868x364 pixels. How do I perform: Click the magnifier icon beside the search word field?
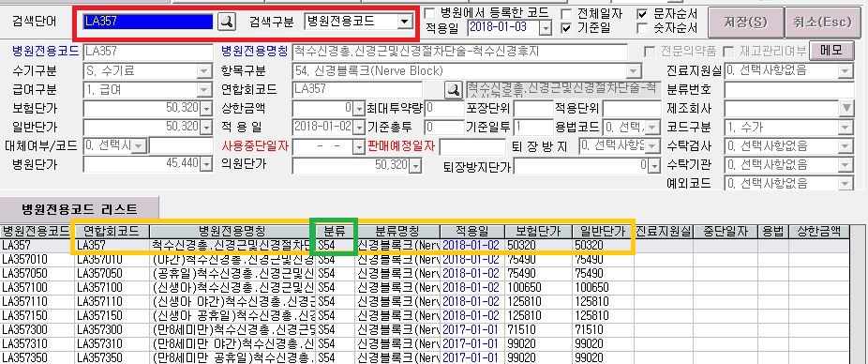coord(226,22)
